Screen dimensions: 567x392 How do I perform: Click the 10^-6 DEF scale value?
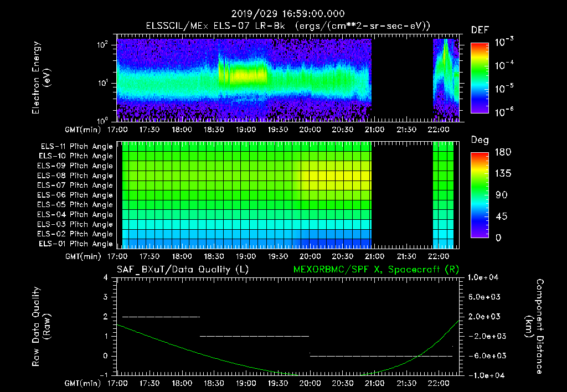point(504,112)
